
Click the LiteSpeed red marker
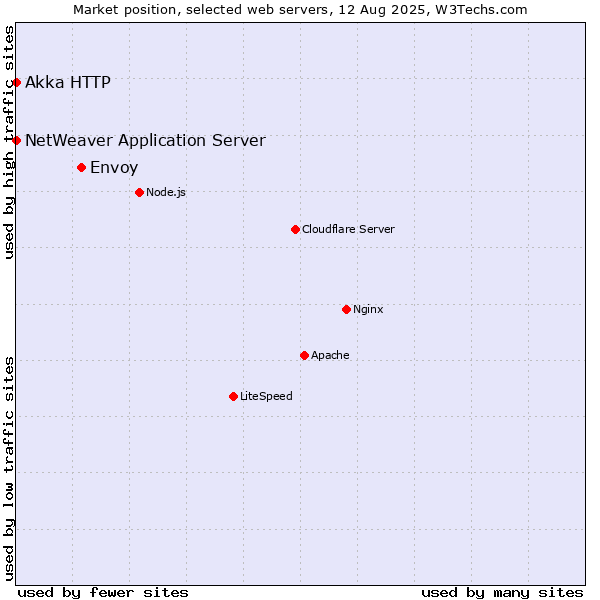234,397
